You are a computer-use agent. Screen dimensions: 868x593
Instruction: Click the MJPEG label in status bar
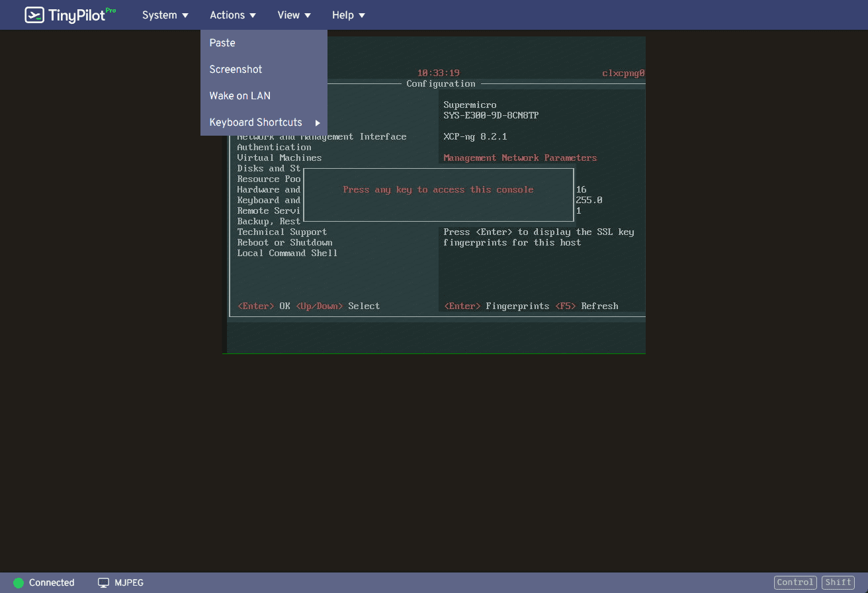[x=129, y=582]
